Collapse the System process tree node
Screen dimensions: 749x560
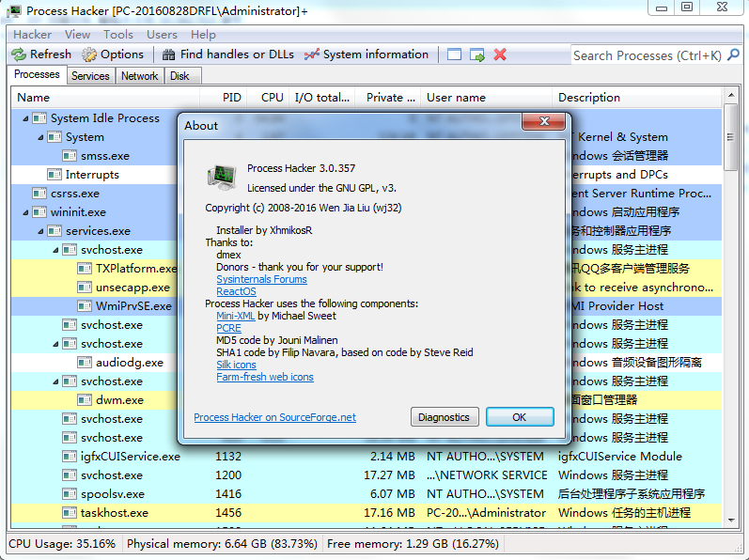[x=40, y=137]
